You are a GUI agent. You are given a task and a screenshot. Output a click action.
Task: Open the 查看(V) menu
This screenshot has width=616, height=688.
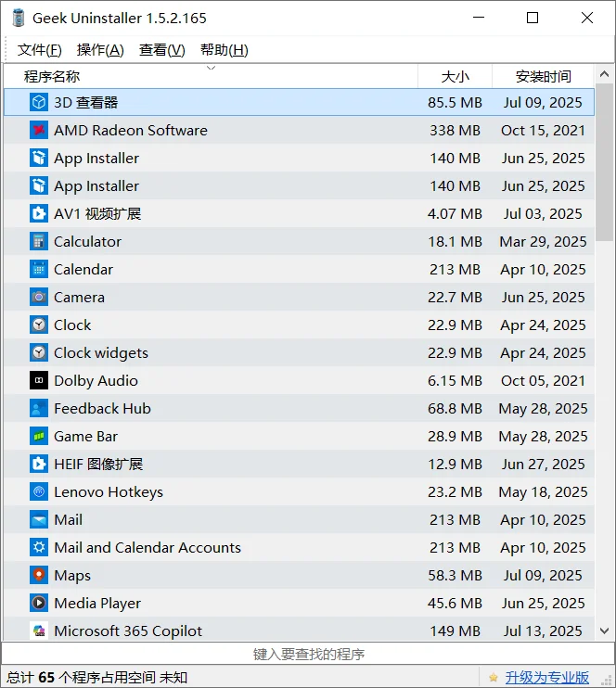(x=162, y=50)
